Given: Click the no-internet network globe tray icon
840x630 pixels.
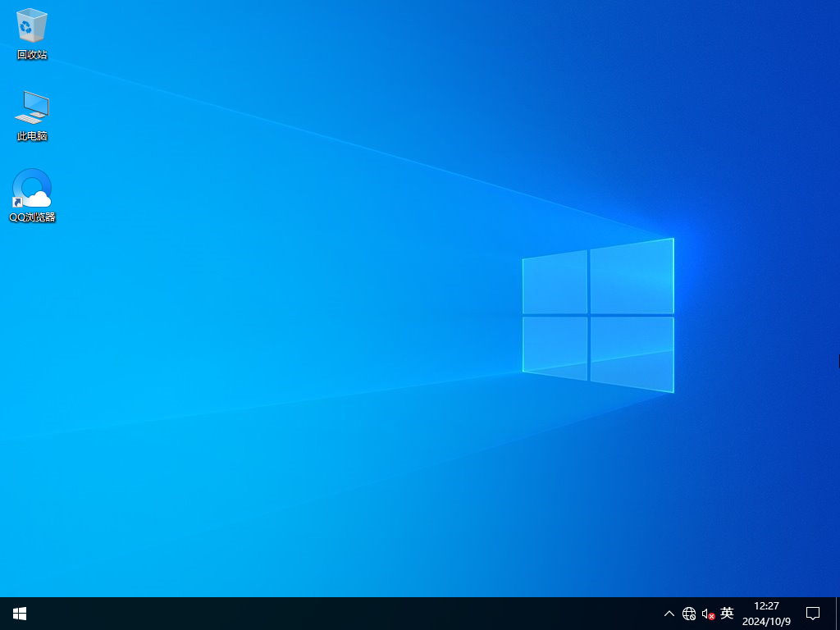Looking at the screenshot, I should [689, 613].
